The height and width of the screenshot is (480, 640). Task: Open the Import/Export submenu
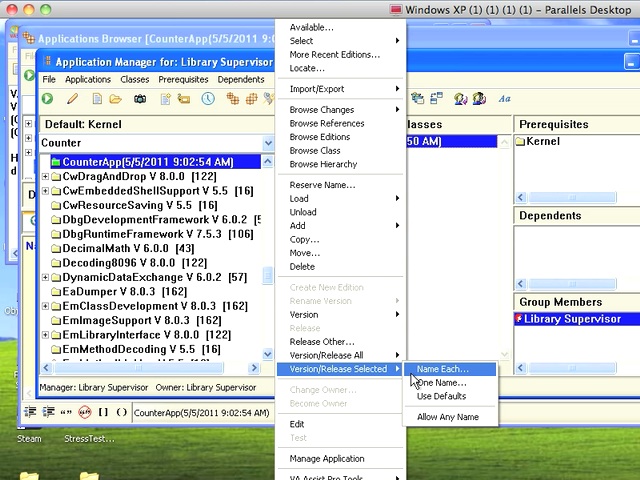pyautogui.click(x=340, y=89)
